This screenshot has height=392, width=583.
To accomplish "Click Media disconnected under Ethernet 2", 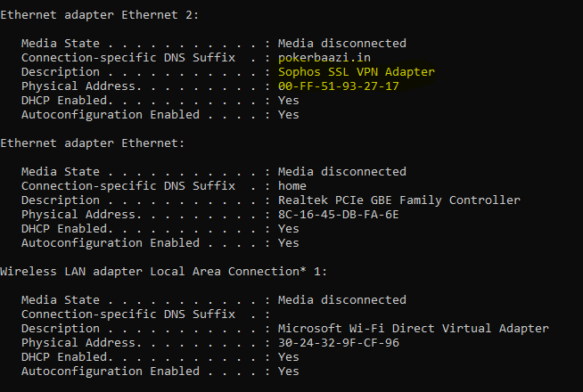I will [342, 43].
